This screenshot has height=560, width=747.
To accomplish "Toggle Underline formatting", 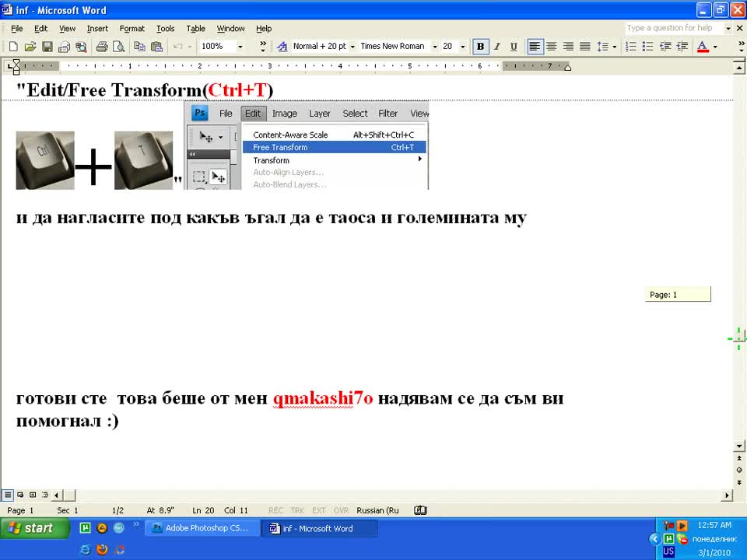I will [514, 47].
